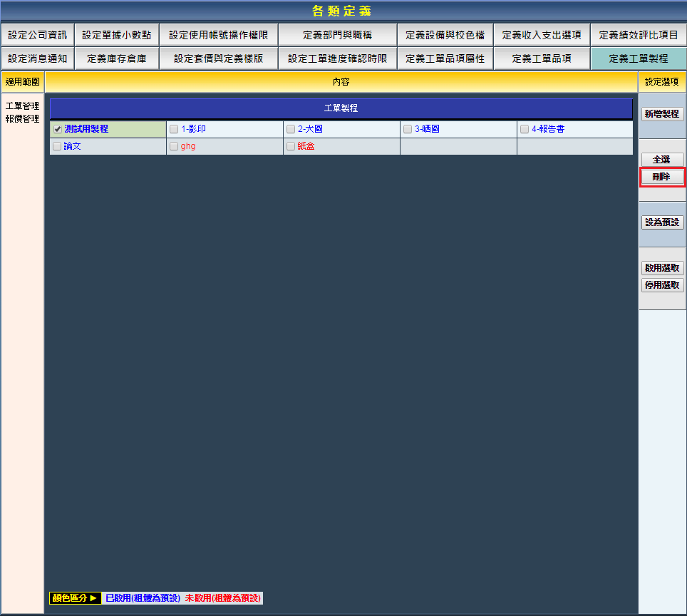Enable the 4-報告書 checkbox
This screenshot has width=687, height=616.
[x=525, y=130]
